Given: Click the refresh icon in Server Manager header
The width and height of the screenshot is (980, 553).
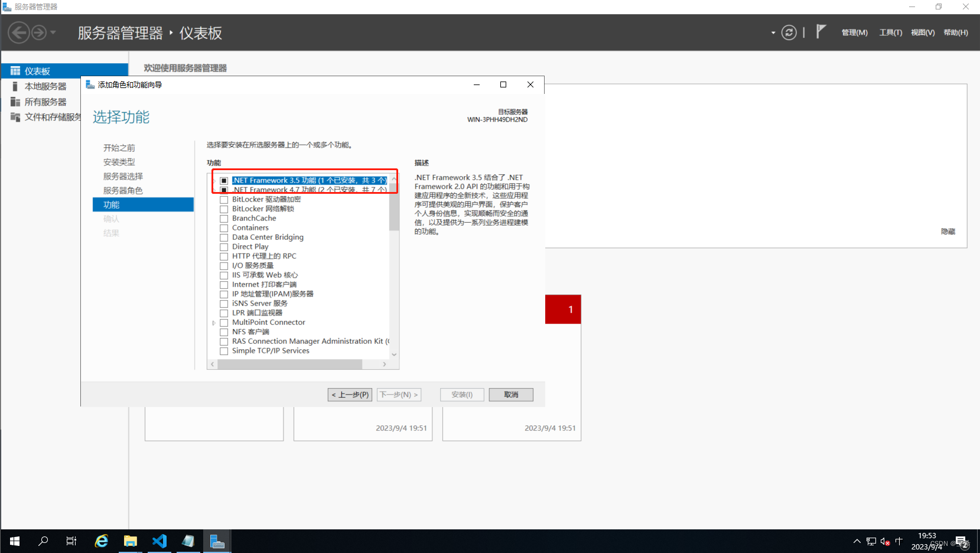Looking at the screenshot, I should tap(789, 32).
